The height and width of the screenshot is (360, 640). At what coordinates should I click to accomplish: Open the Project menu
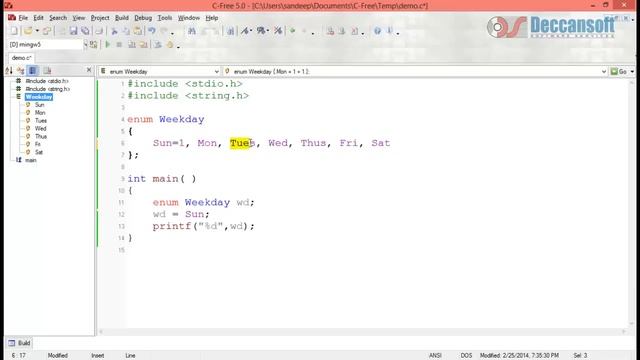(100, 18)
